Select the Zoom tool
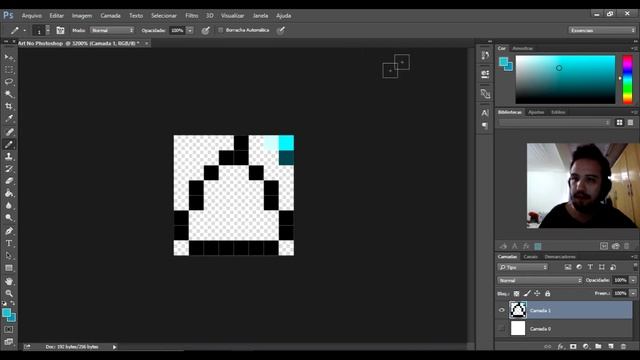The width and height of the screenshot is (640, 360). [x=9, y=293]
